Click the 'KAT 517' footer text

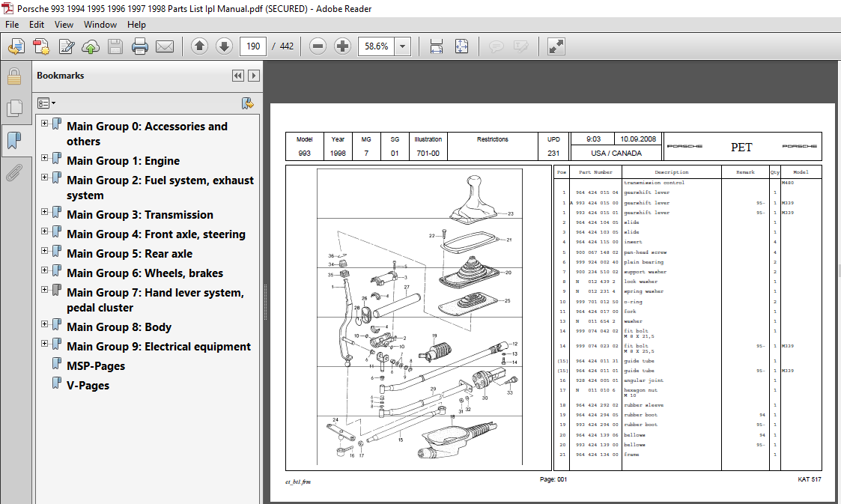(x=810, y=479)
